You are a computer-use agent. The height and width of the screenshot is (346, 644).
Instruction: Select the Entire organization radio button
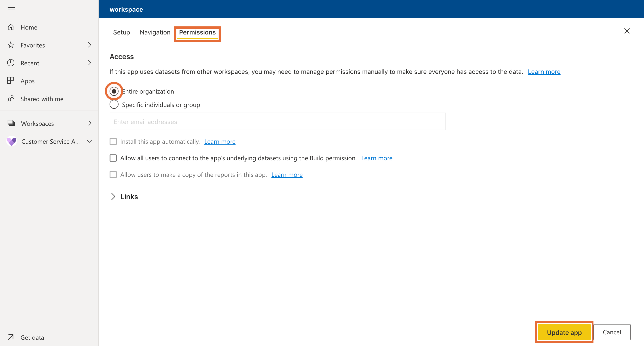pyautogui.click(x=114, y=91)
